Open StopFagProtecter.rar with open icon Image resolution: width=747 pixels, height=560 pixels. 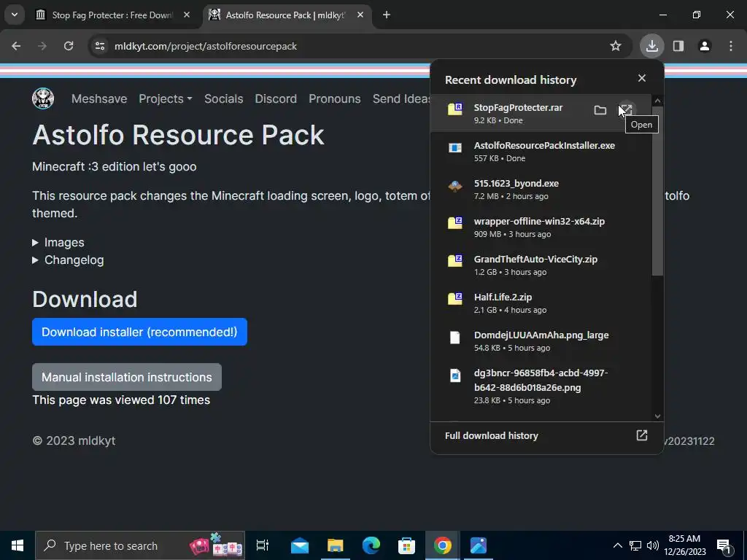point(626,111)
